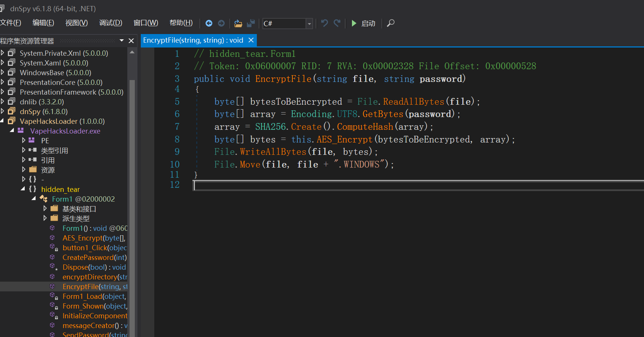Navigate backward with the blue back arrow
644x337 pixels.
pos(209,23)
